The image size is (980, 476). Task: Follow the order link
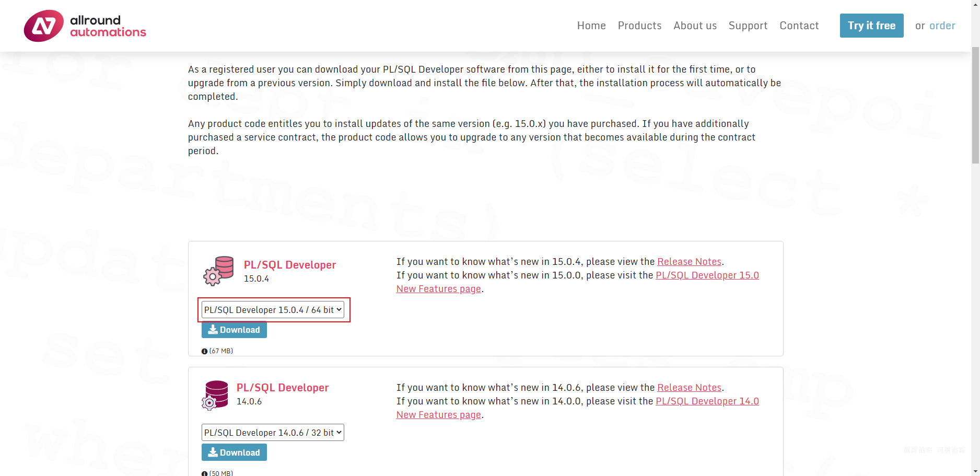(x=942, y=26)
